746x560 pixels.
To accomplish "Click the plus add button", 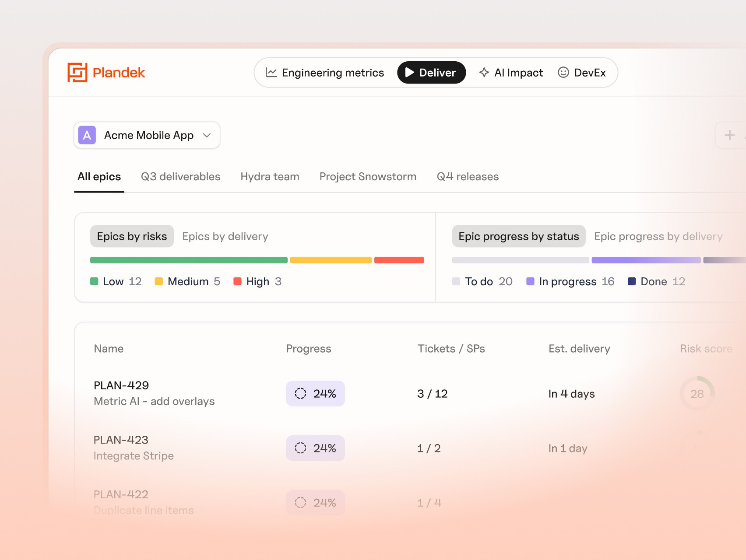I will tap(729, 135).
